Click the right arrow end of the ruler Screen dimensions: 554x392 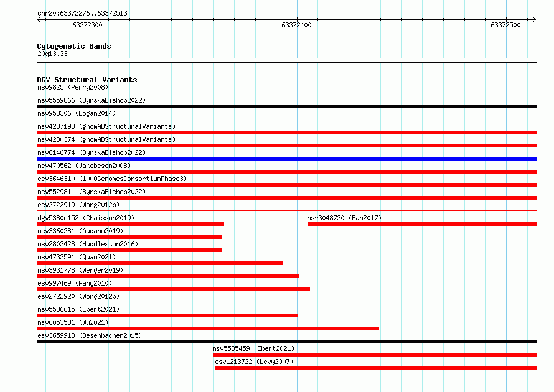[x=535, y=19]
